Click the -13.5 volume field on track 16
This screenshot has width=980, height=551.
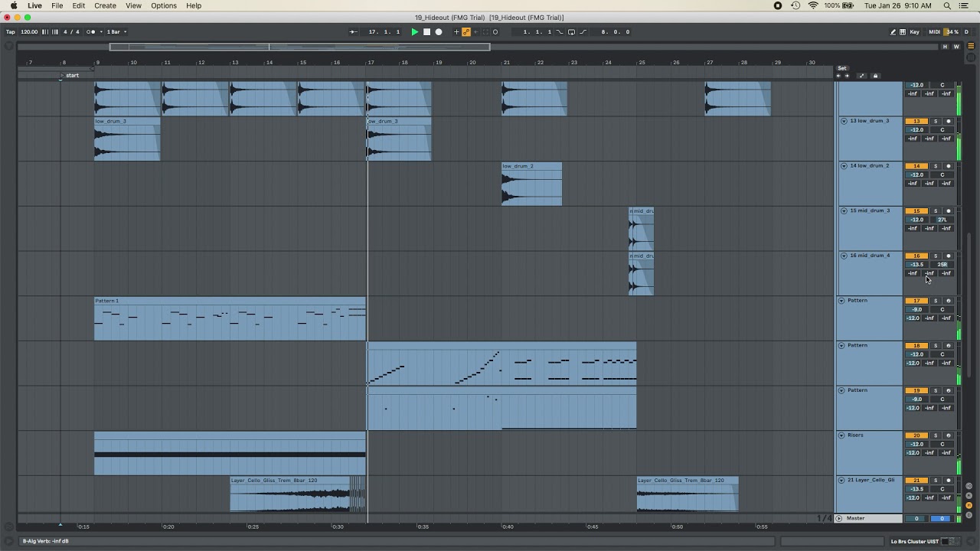(x=916, y=265)
